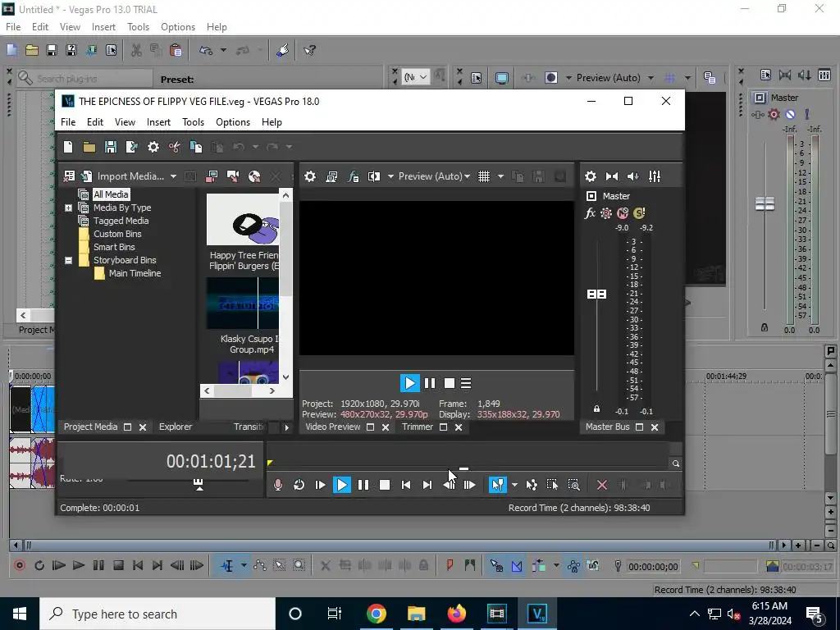This screenshot has width=840, height=630.
Task: Toggle preview overlays grid icon
Action: pos(484,176)
